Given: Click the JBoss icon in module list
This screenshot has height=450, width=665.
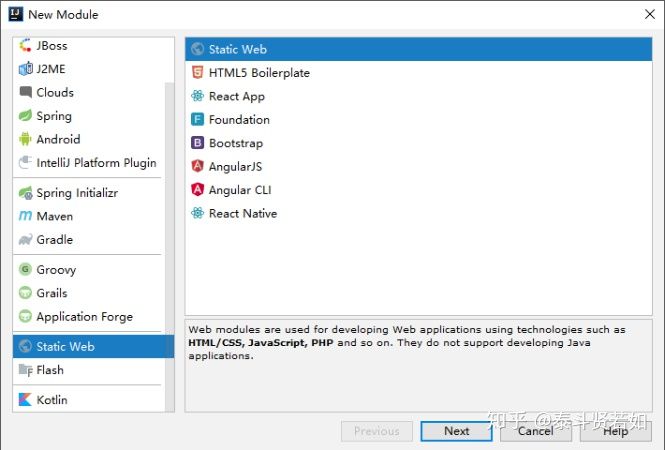Looking at the screenshot, I should coord(26,46).
